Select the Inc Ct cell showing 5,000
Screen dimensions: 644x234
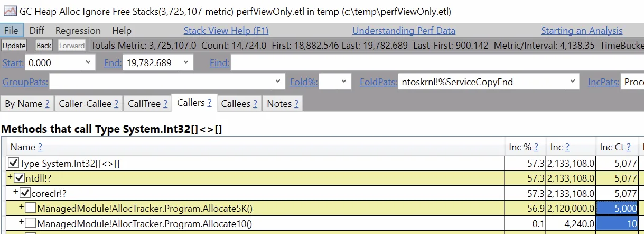[x=617, y=209]
